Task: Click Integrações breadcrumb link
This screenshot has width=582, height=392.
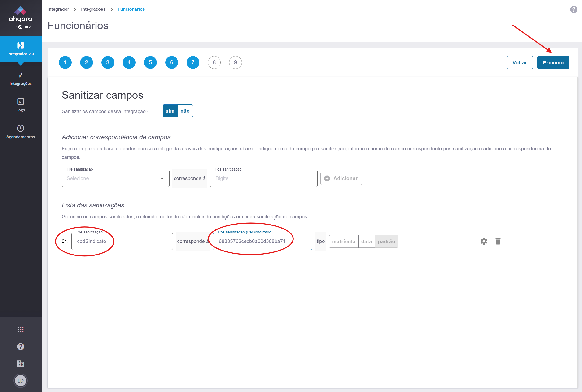Action: point(93,9)
